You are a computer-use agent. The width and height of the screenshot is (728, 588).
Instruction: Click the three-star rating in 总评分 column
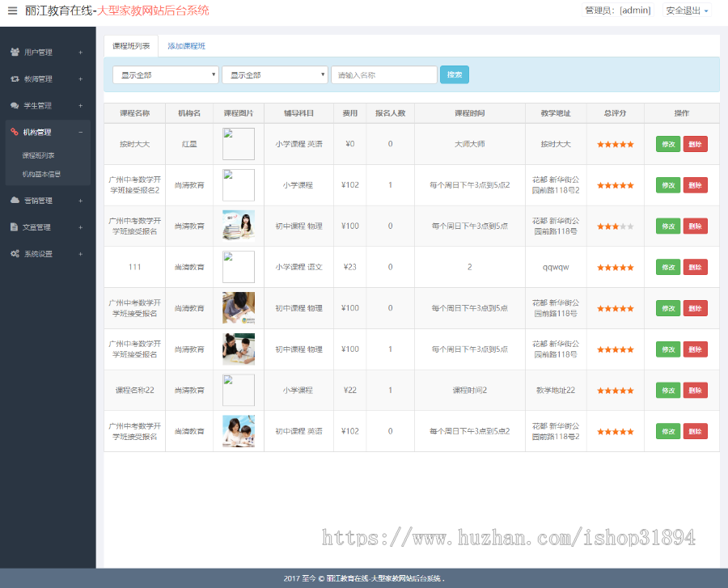[x=616, y=226]
